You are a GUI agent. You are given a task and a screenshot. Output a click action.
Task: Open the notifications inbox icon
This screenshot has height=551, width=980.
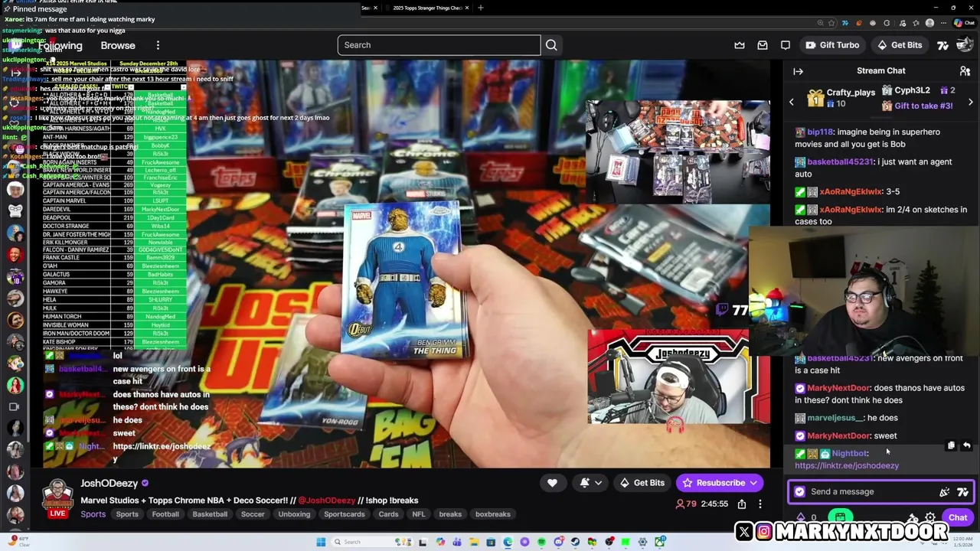(763, 45)
